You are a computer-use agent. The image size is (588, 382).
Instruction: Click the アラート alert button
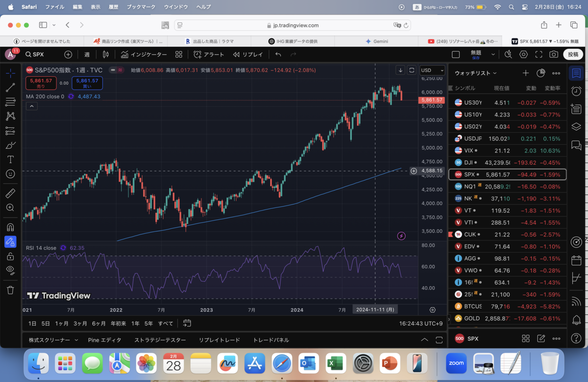click(209, 54)
